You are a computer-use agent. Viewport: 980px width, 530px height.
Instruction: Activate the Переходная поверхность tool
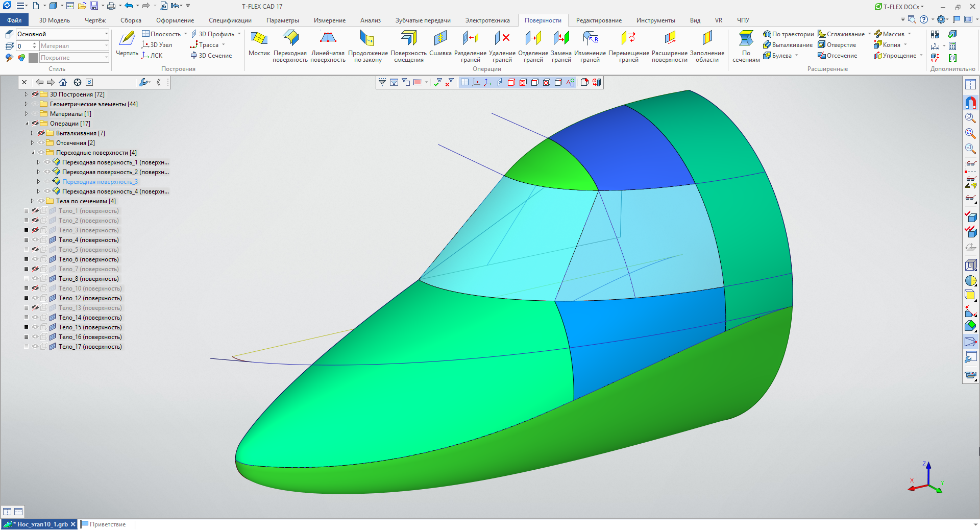coord(290,46)
